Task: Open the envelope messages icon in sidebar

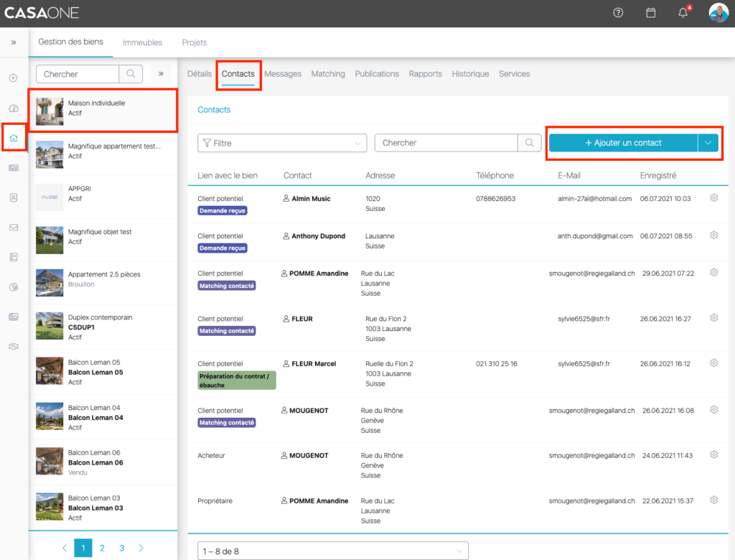Action: [14, 228]
